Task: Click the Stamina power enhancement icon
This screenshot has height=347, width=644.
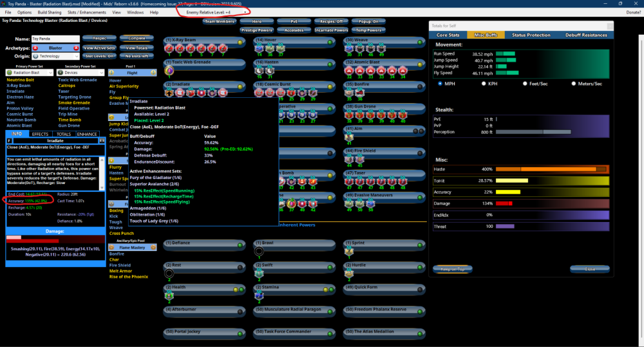Action: (x=259, y=295)
